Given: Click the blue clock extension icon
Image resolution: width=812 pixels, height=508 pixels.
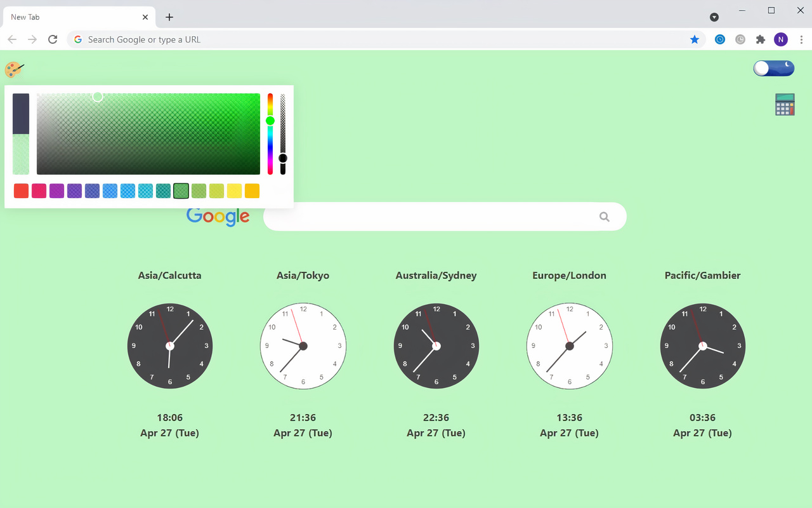Looking at the screenshot, I should pos(720,39).
